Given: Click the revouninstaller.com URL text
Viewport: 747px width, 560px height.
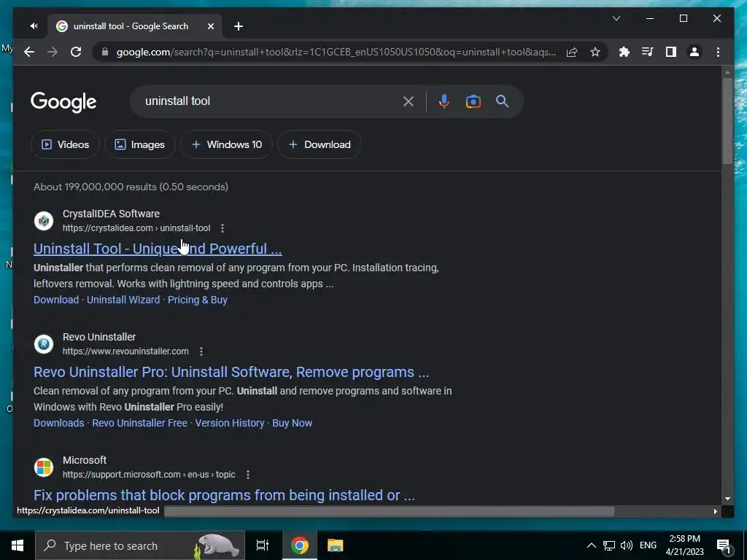Looking at the screenshot, I should tap(125, 351).
